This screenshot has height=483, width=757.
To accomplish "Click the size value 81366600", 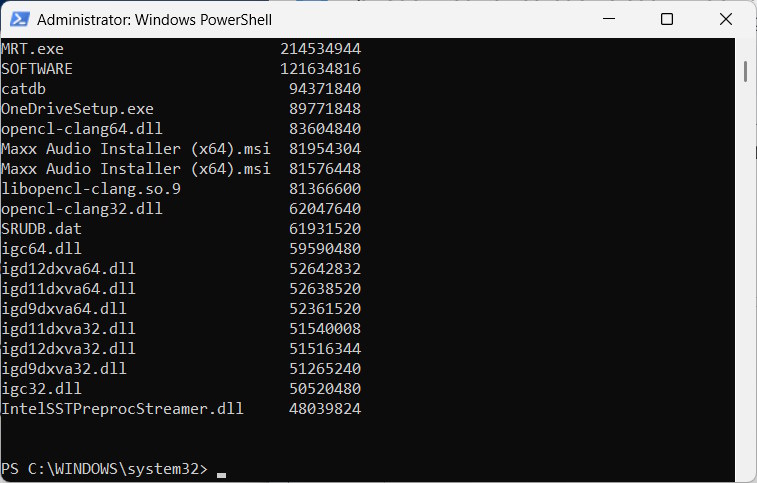I will tap(325, 189).
